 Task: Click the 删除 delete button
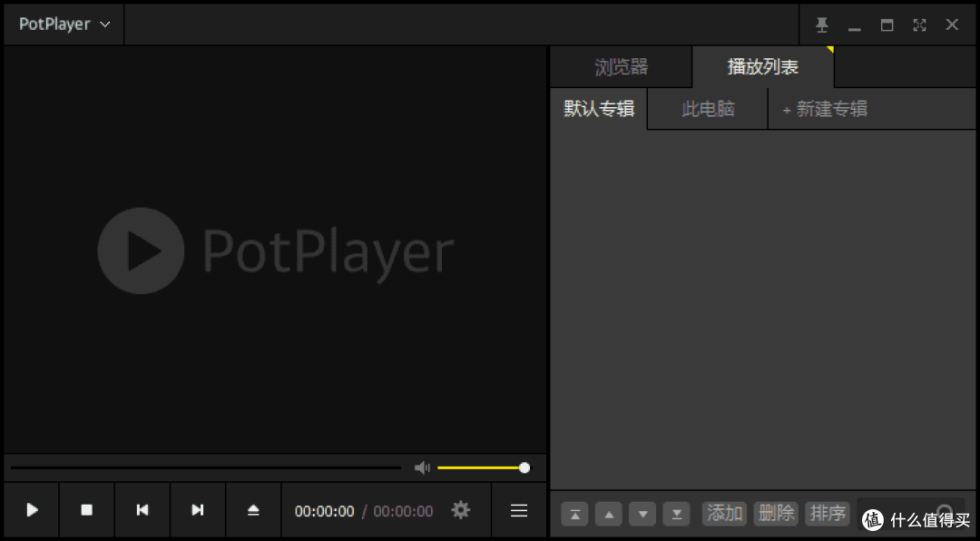pyautogui.click(x=776, y=514)
